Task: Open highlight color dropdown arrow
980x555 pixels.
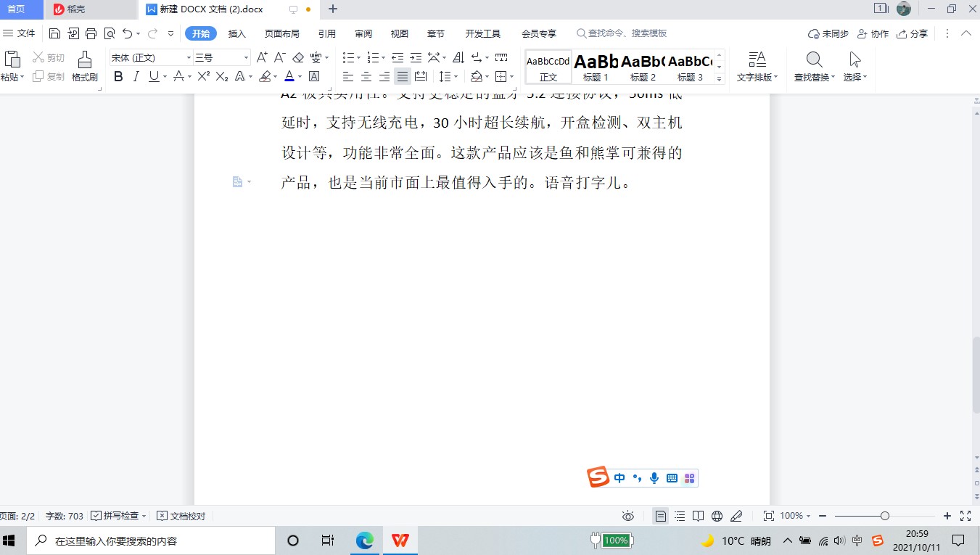Action: tap(276, 76)
